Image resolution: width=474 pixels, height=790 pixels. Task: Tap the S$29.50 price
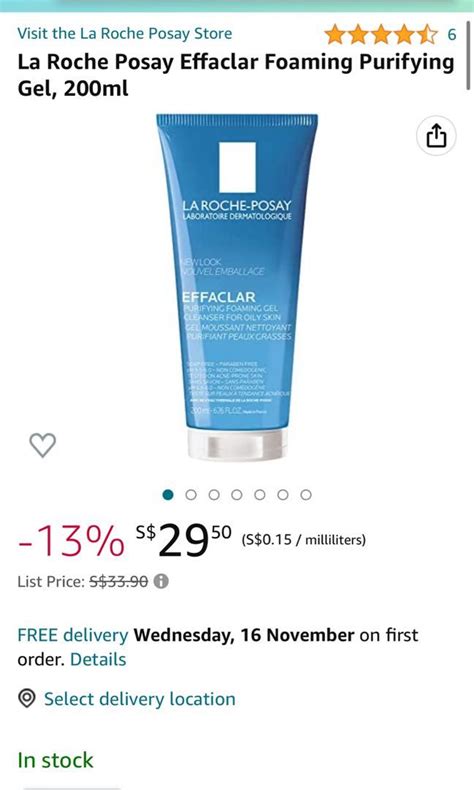coord(183,540)
